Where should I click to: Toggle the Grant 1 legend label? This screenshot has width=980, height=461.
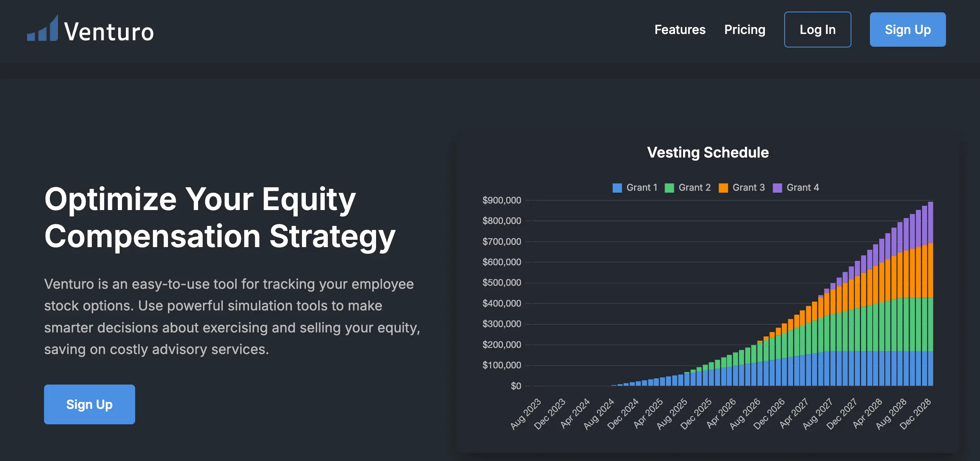pos(642,188)
